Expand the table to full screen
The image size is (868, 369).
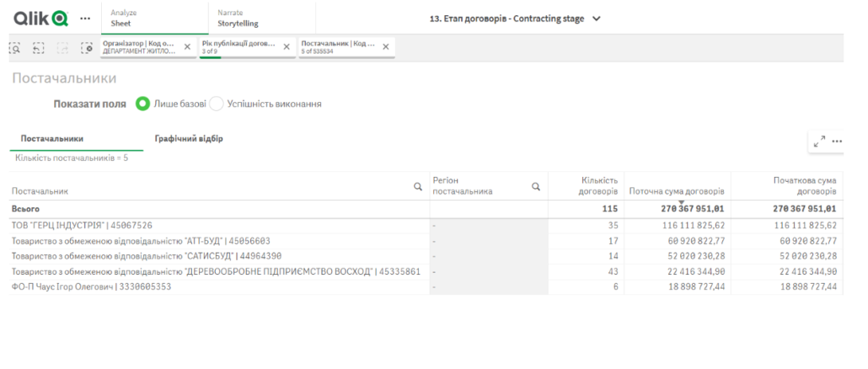(x=819, y=142)
